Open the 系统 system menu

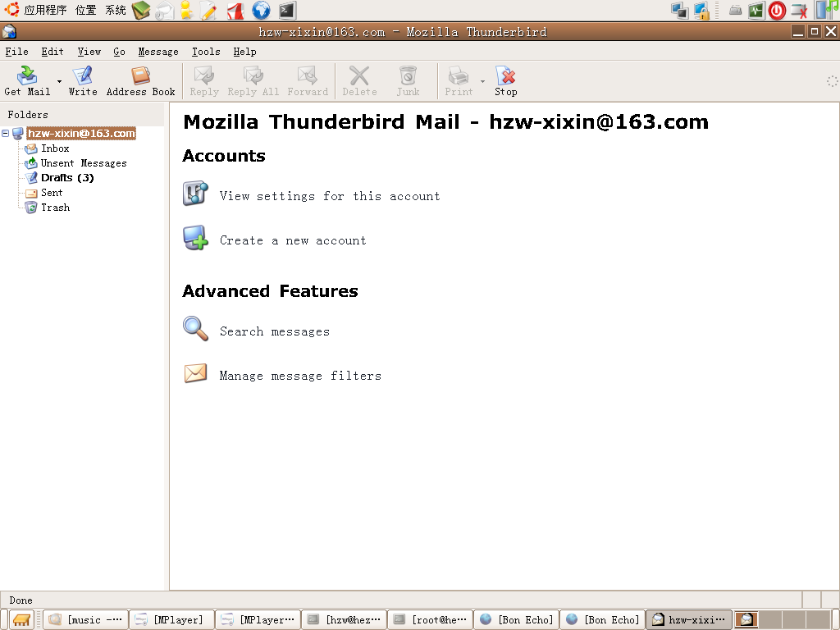tap(115, 10)
